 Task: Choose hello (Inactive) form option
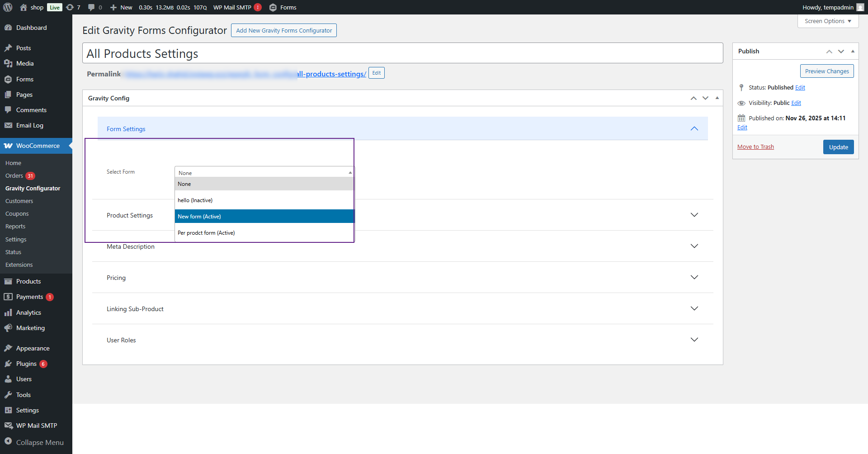(264, 200)
